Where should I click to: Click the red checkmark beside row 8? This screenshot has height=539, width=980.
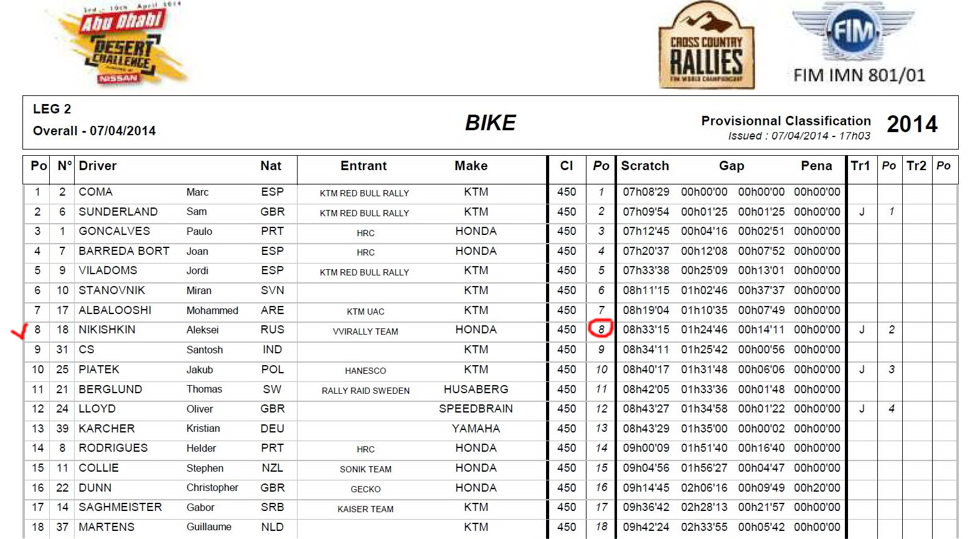point(20,332)
